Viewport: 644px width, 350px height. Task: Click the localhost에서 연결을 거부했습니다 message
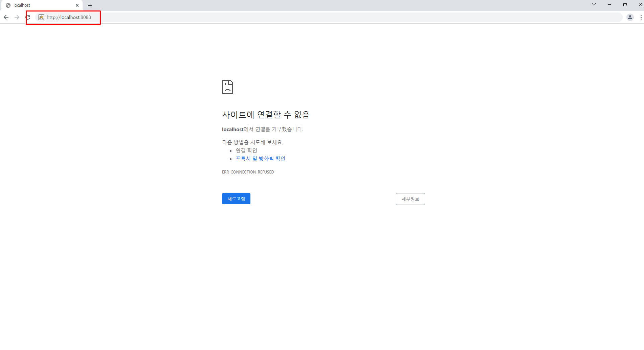click(x=263, y=129)
